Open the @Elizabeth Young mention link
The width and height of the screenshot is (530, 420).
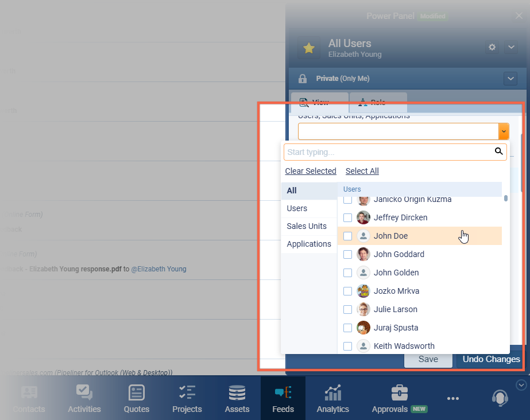pos(158,269)
